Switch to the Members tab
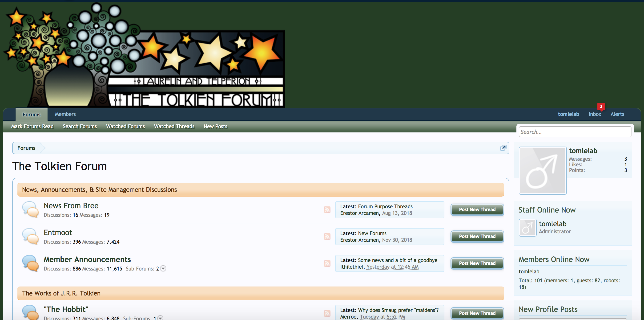Viewport: 644px width, 320px height. tap(65, 114)
